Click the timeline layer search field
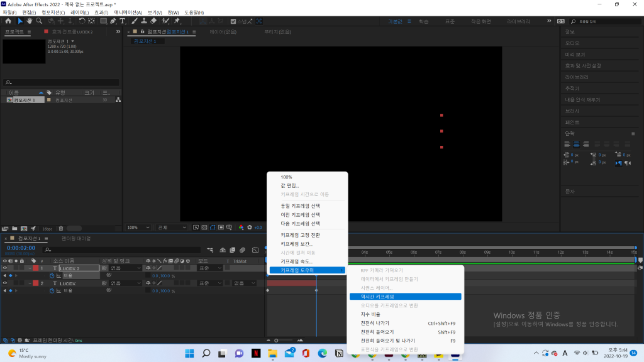Screen dimensions: 644x362 123,250
